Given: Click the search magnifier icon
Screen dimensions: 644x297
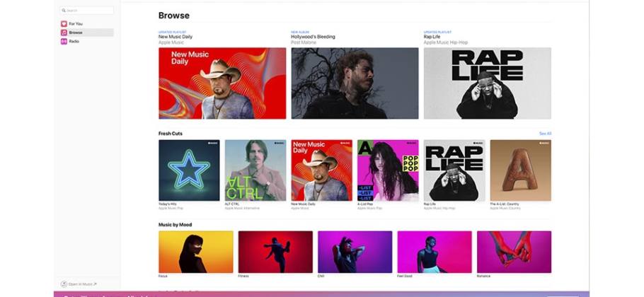Looking at the screenshot, I should pos(64,11).
